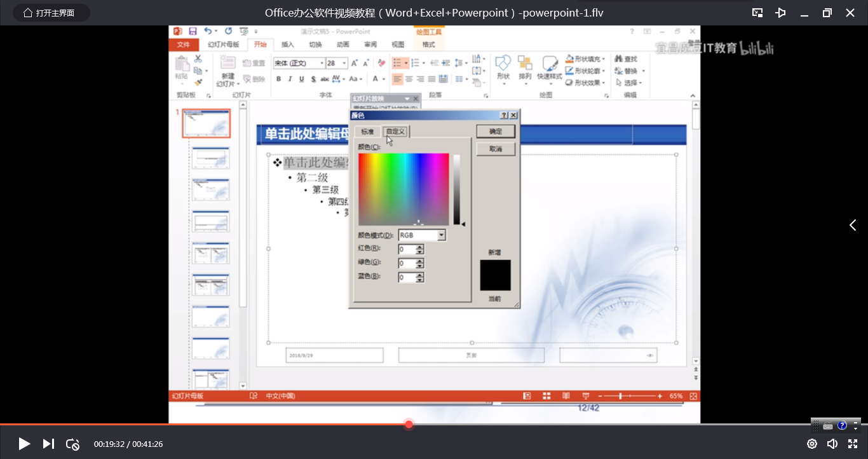Open the 文件 File tab
868x459 pixels.
[x=184, y=45]
